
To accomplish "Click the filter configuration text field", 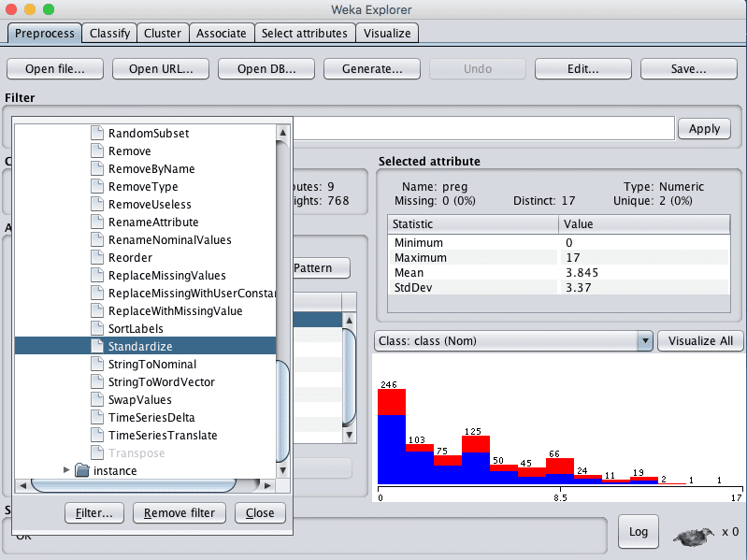I will (483, 129).
